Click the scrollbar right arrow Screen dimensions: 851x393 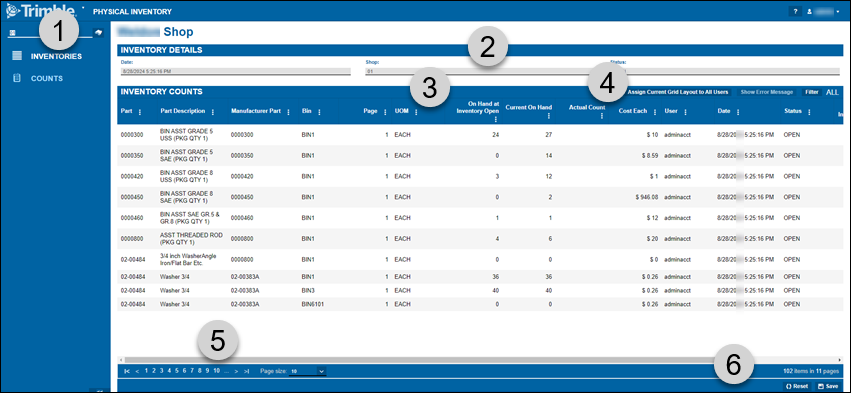pos(840,360)
